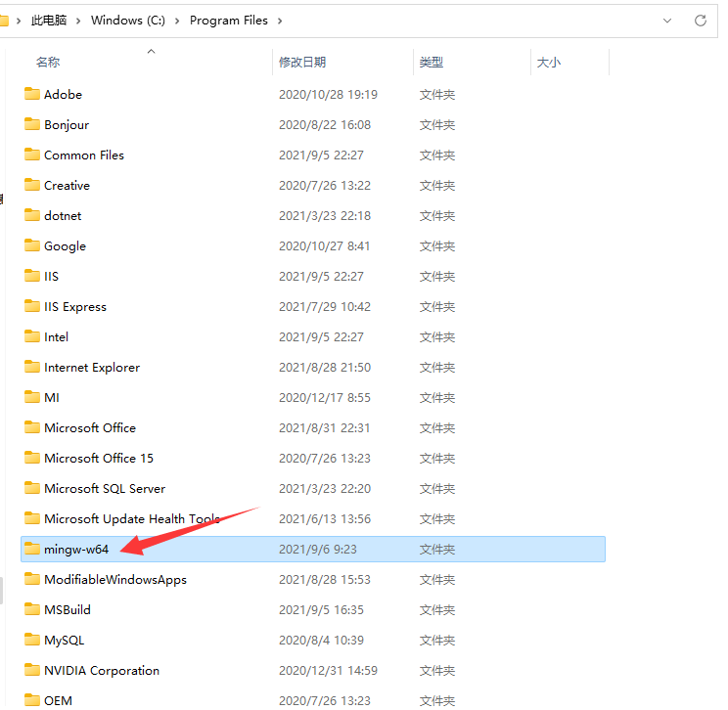Viewport: 728px width, 710px height.
Task: Click the MSBuild folder icon
Action: point(32,609)
